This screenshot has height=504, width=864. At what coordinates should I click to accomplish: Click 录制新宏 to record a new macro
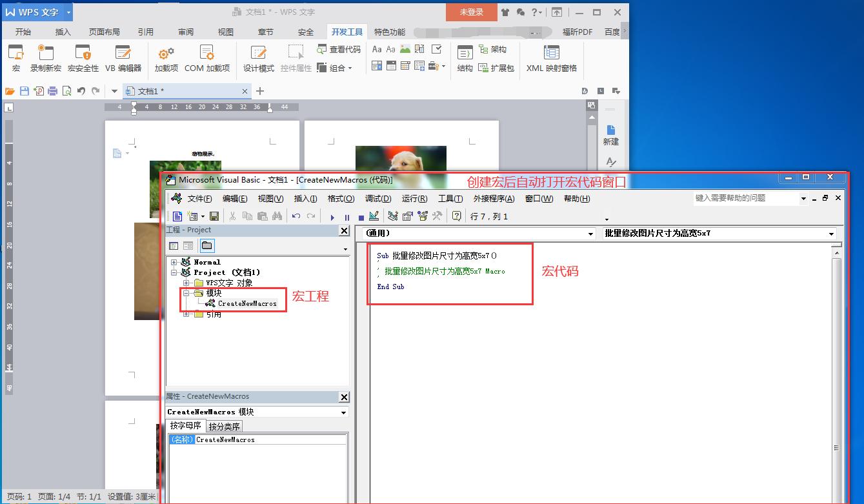click(46, 58)
